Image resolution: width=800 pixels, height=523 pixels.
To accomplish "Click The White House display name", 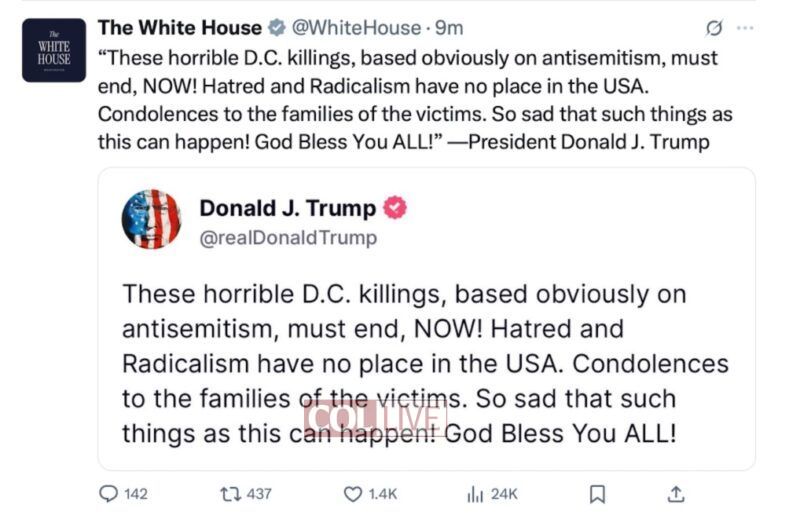I will point(179,28).
